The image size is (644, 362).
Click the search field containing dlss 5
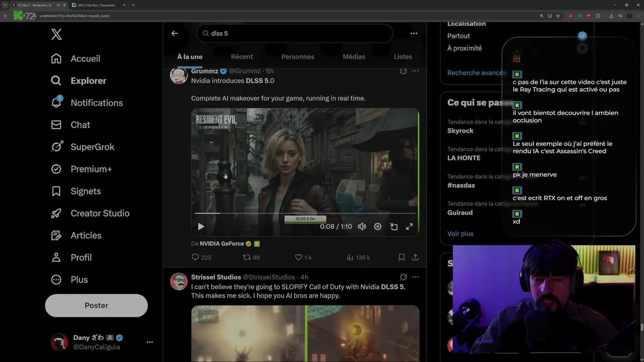(294, 33)
